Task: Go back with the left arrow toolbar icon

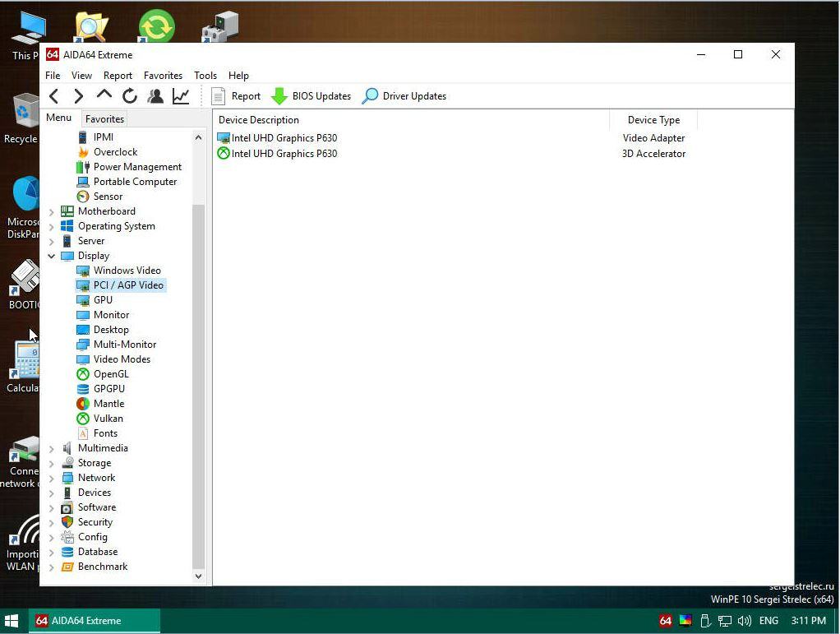Action: [x=53, y=96]
